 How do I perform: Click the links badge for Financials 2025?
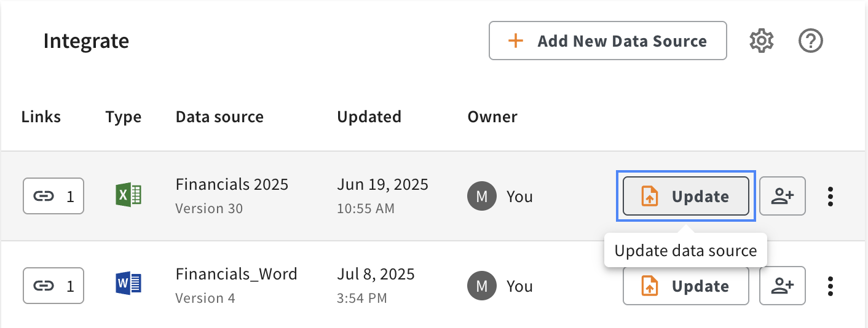pos(53,196)
